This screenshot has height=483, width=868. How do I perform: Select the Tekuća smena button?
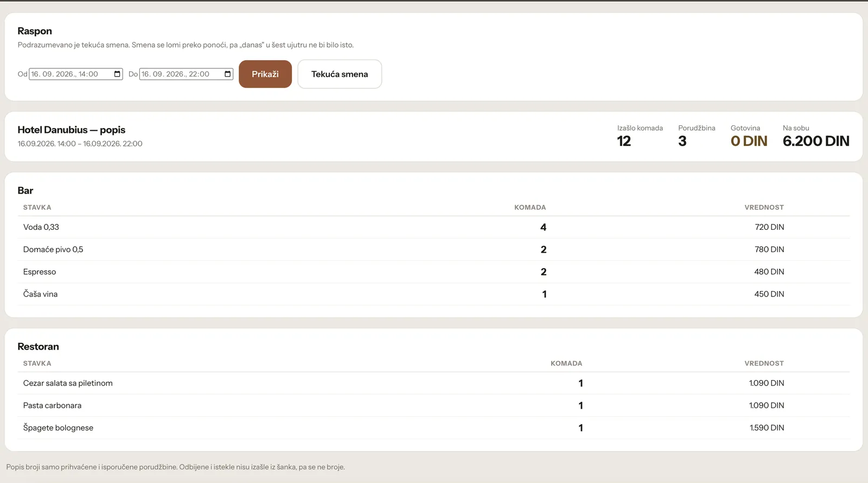(340, 74)
